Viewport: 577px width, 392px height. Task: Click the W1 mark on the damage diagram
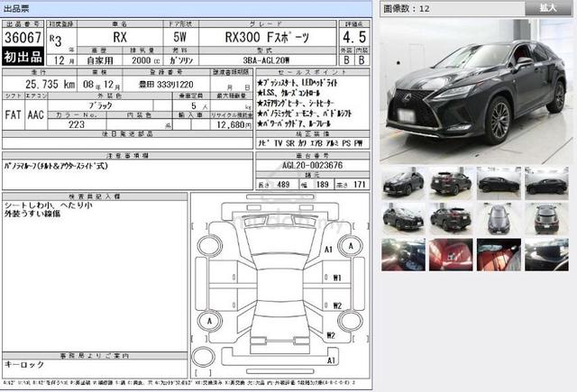tap(337, 278)
